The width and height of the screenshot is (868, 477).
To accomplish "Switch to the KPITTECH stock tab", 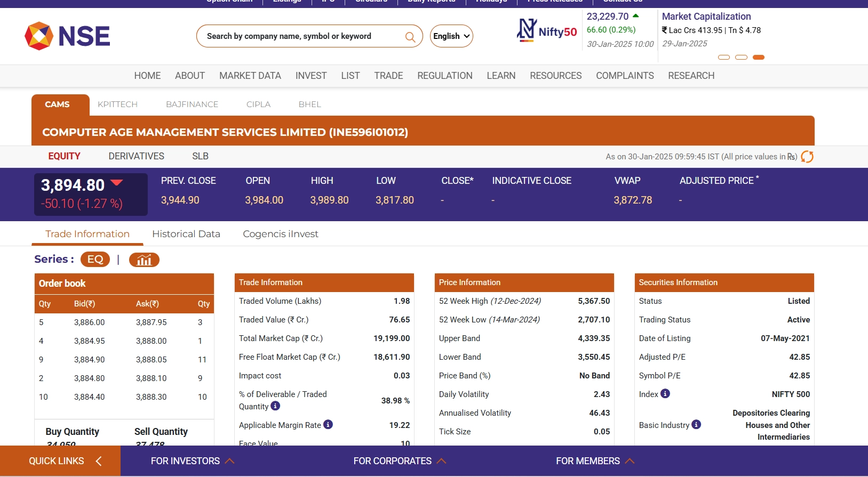I will point(117,104).
